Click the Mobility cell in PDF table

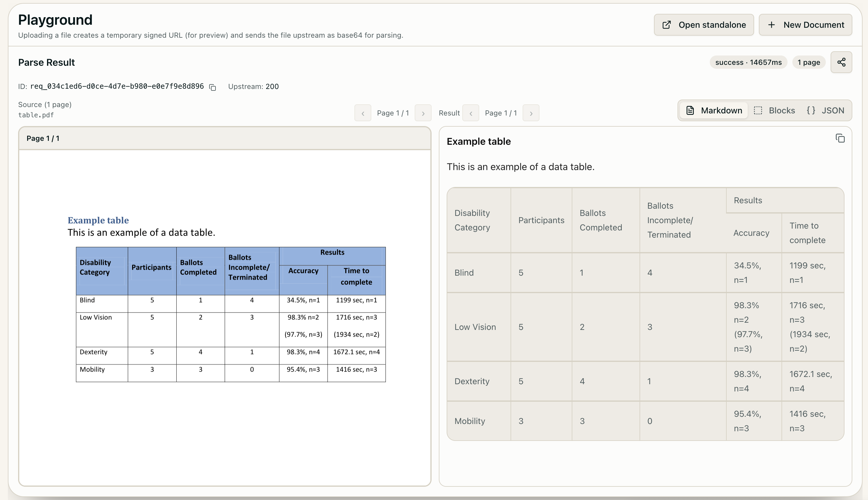[92, 369]
